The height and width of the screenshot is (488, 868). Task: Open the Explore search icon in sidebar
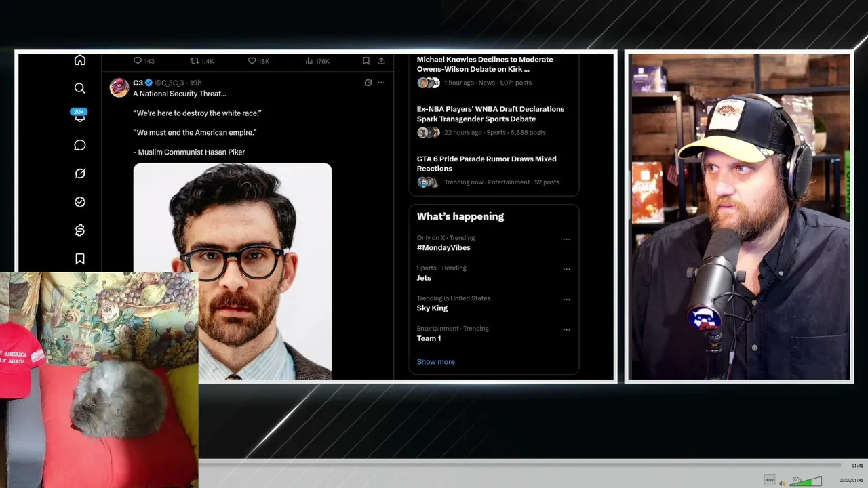80,88
